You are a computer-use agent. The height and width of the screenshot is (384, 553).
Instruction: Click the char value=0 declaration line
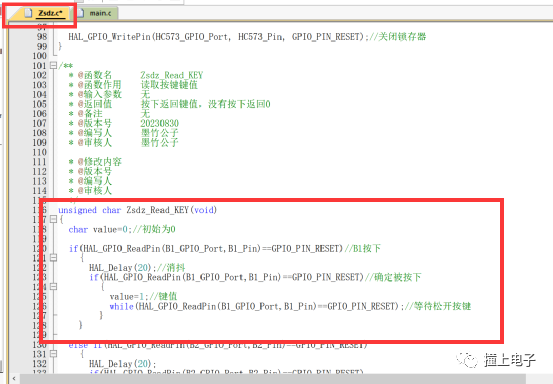pyautogui.click(x=122, y=229)
